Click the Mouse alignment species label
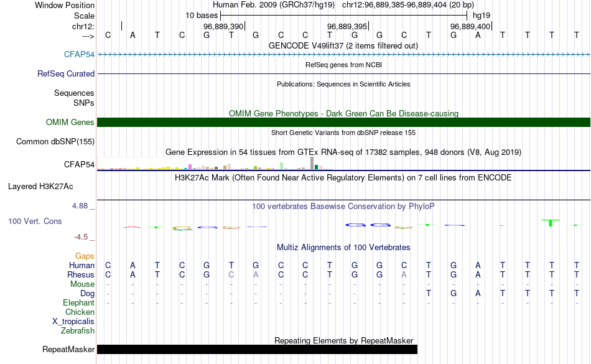This screenshot has height=364, width=591. click(x=82, y=284)
